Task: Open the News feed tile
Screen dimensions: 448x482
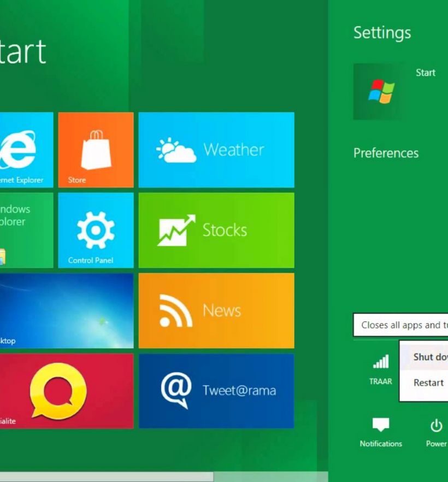Action: pos(216,310)
